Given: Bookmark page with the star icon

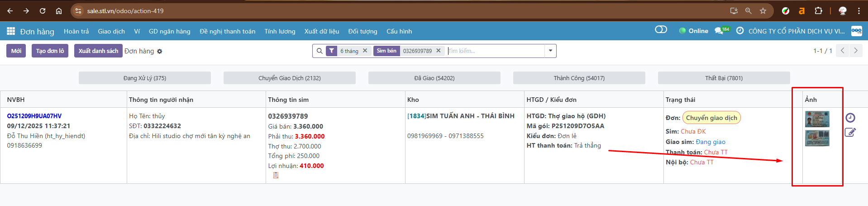Looking at the screenshot, I should click(x=763, y=11).
